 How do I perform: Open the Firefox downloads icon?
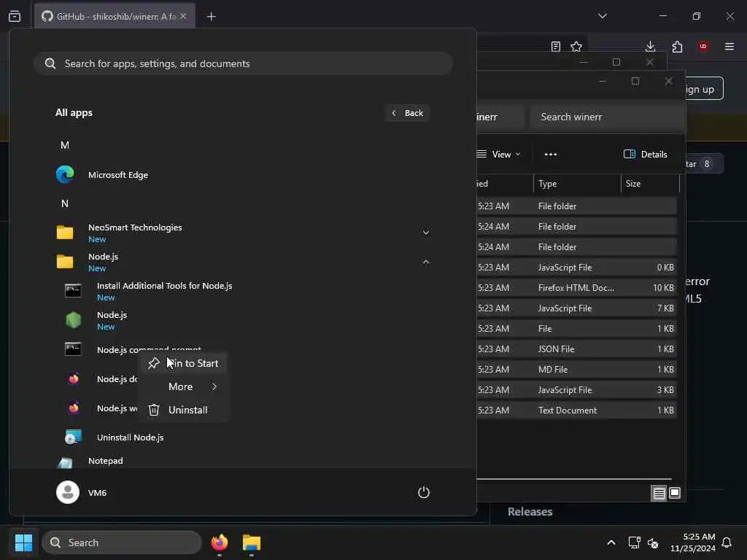[x=650, y=46]
